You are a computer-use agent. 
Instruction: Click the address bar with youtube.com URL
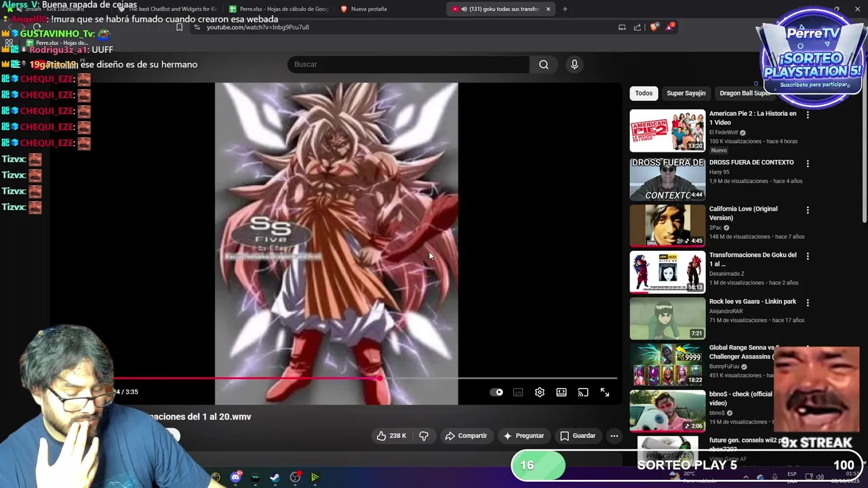point(400,27)
